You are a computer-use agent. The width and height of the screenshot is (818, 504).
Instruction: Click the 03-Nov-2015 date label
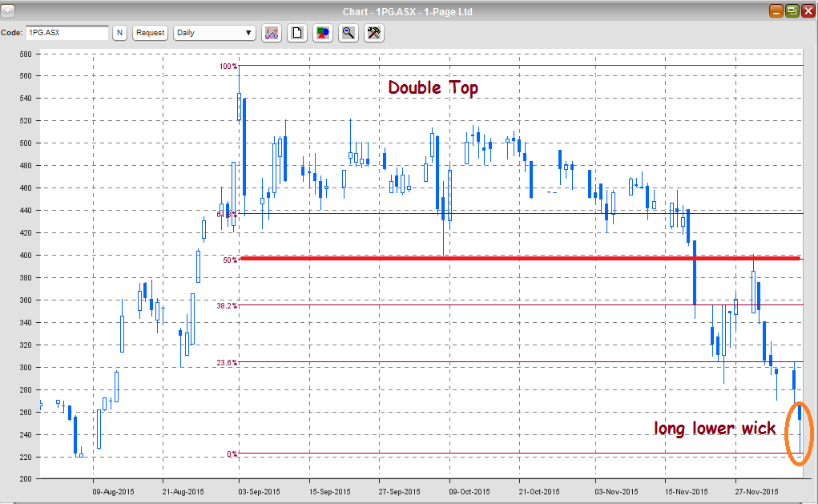616,492
